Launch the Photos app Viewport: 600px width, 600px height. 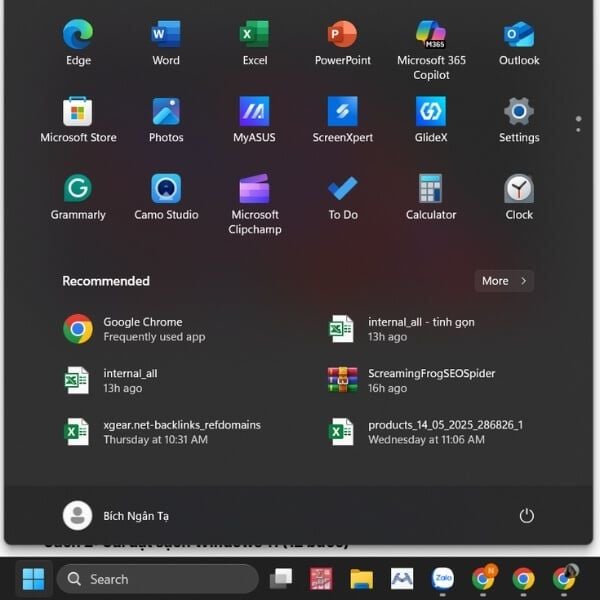[x=166, y=120]
